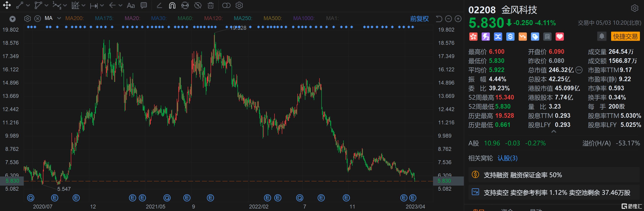644x211 pixels.
Task: Click the MA60 legend label
Action: [x=185, y=18]
